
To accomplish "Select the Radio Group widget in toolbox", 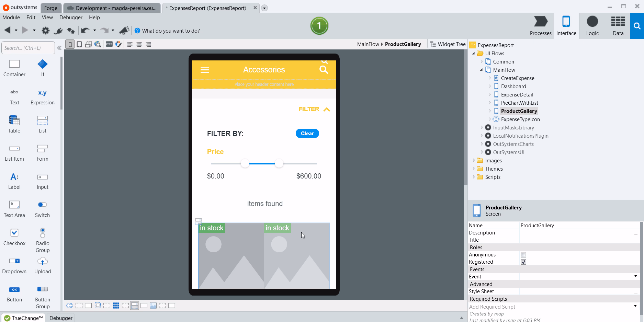I will click(43, 240).
